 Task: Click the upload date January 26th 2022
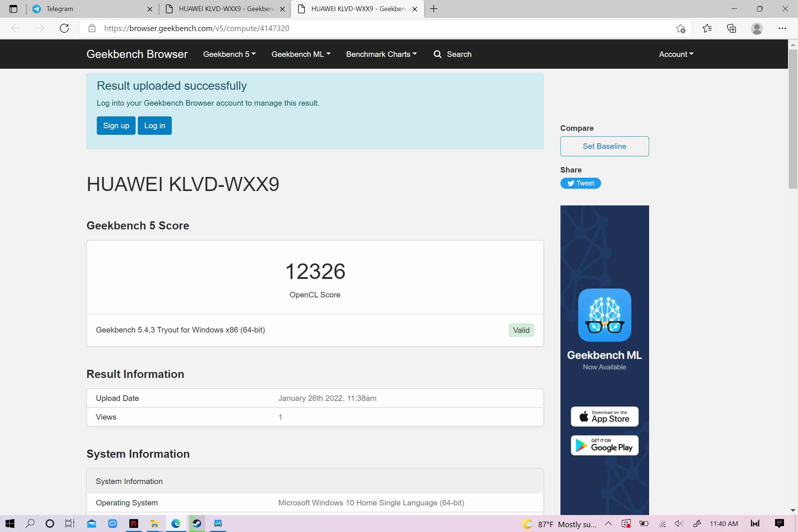click(327, 398)
